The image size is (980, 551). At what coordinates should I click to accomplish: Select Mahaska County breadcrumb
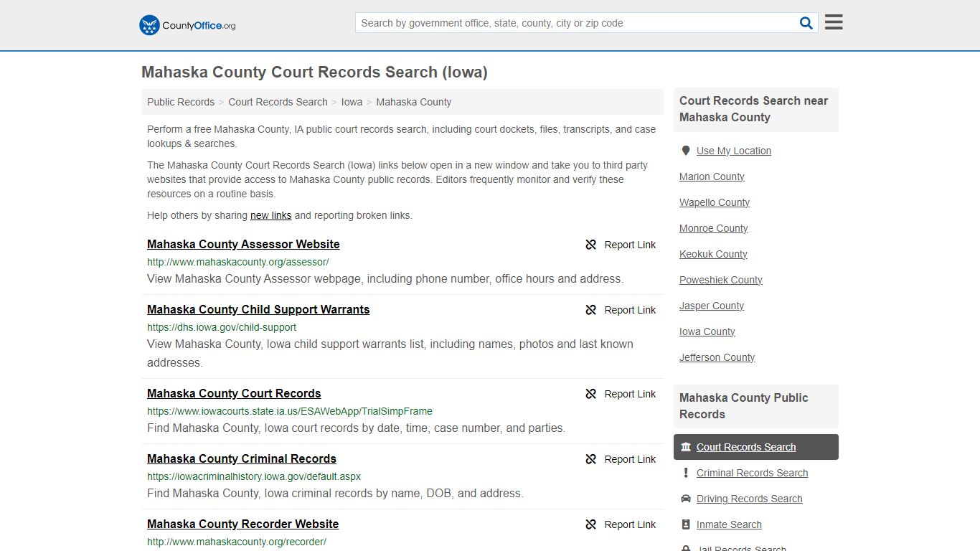414,102
